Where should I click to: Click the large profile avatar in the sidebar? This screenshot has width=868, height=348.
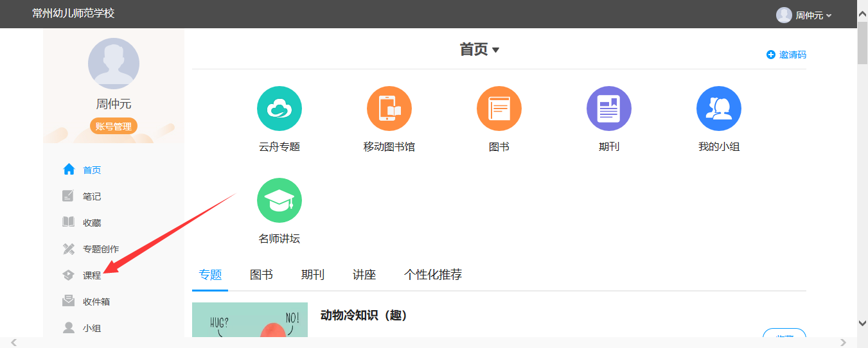point(114,64)
